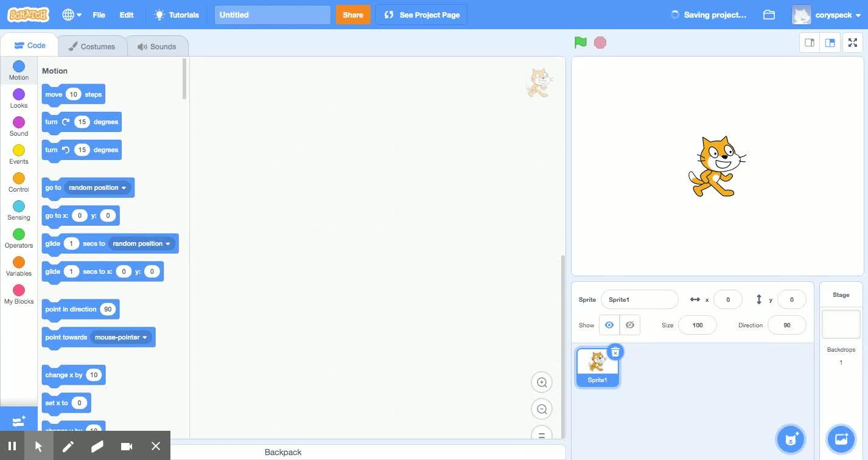Image resolution: width=868 pixels, height=460 pixels.
Task: Click the red stop button
Action: [600, 43]
